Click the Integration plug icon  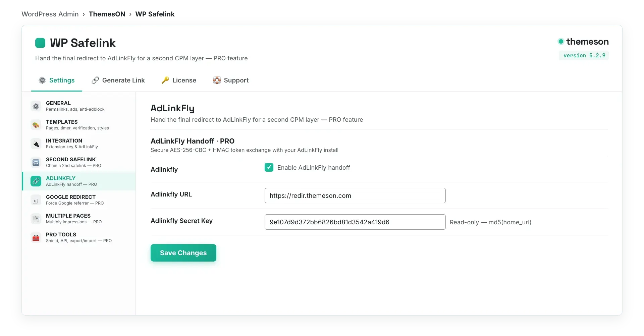tap(36, 144)
